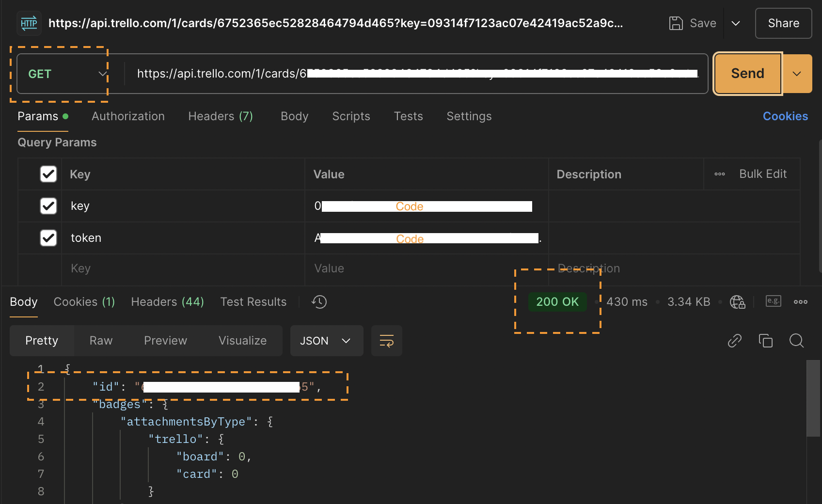Click the "attachmentsByType" JSON key
822x504 pixels.
click(x=186, y=422)
